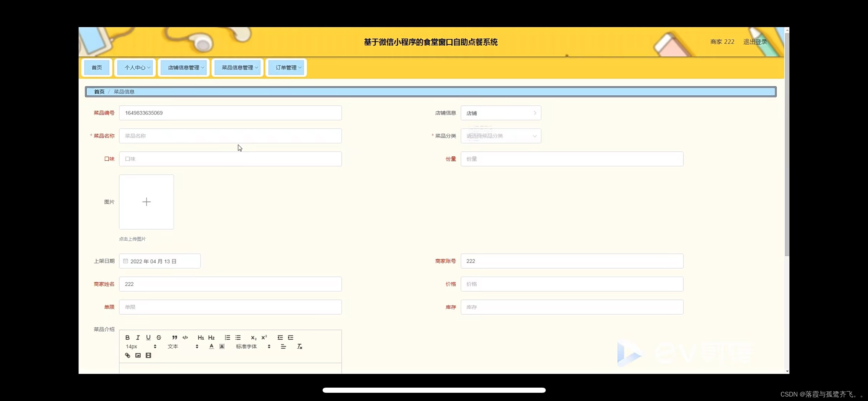Apply bold formatting in editor
Viewport: 868px width, 401px height.
pos(127,338)
